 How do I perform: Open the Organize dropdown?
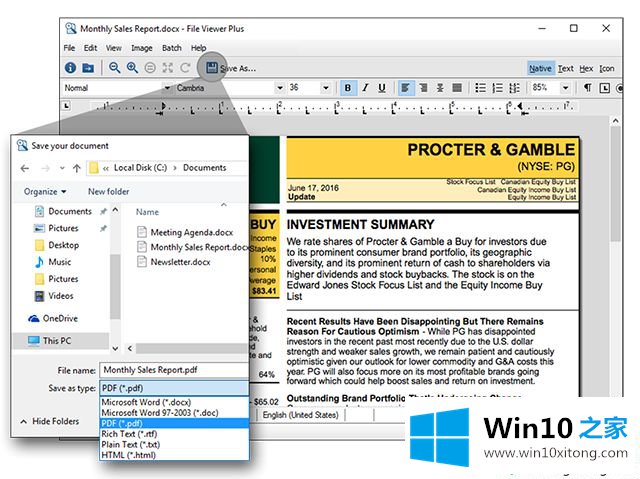(45, 191)
